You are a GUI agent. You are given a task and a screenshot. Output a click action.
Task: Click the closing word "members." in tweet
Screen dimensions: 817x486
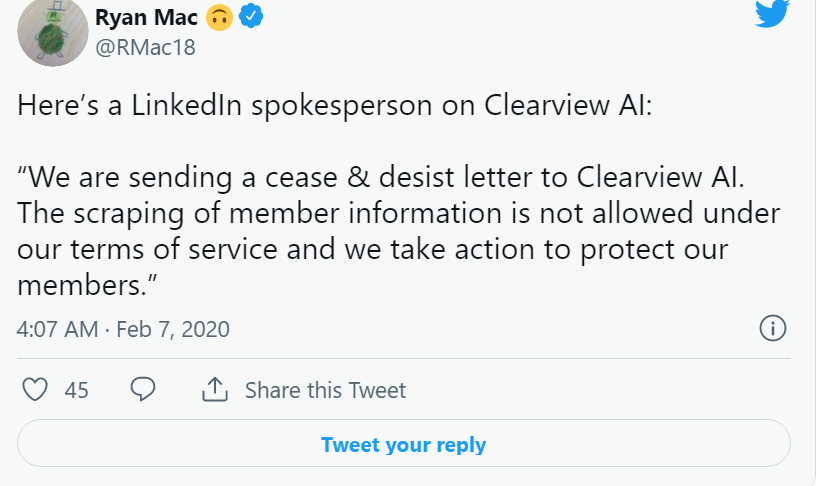(89, 285)
